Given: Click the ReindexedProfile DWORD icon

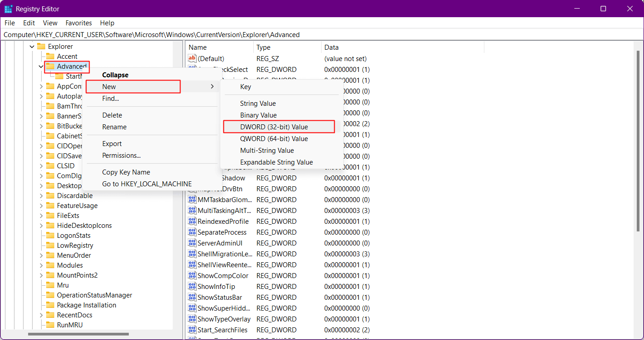Looking at the screenshot, I should 192,221.
